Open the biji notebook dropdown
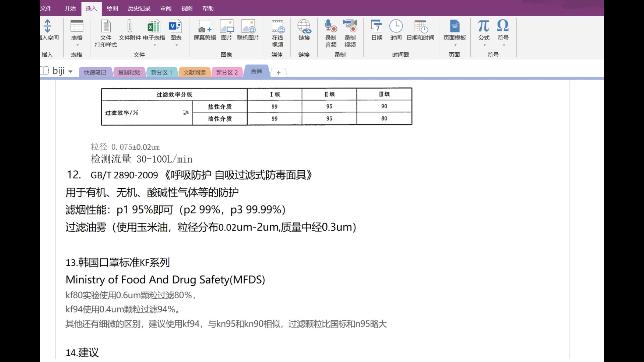644x362 pixels. click(70, 71)
